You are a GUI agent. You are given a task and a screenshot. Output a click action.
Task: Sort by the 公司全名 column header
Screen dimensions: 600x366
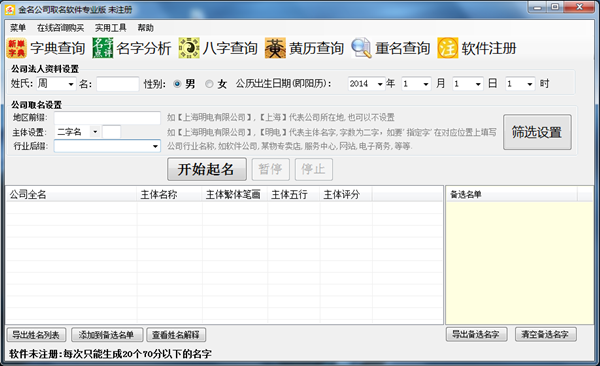click(71, 194)
